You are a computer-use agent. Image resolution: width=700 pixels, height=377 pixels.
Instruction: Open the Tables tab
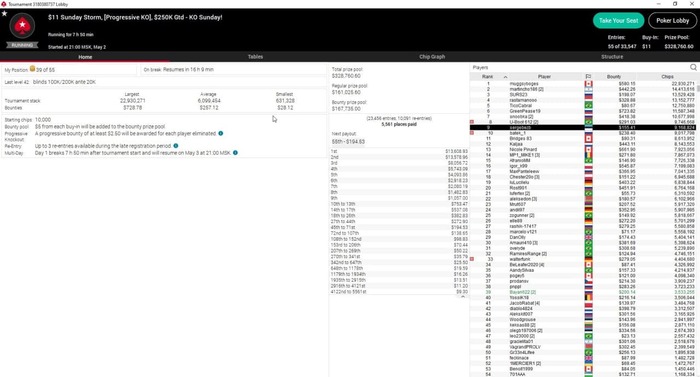(255, 57)
